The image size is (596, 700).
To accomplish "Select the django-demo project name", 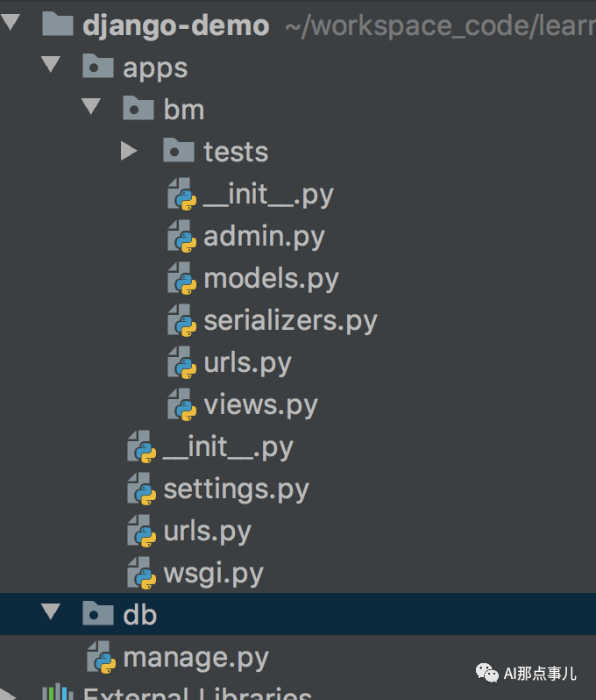I will (176, 26).
